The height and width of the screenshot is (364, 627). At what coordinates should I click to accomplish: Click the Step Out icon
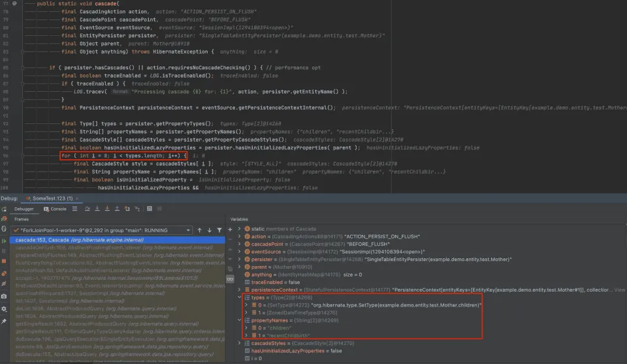tap(117, 209)
